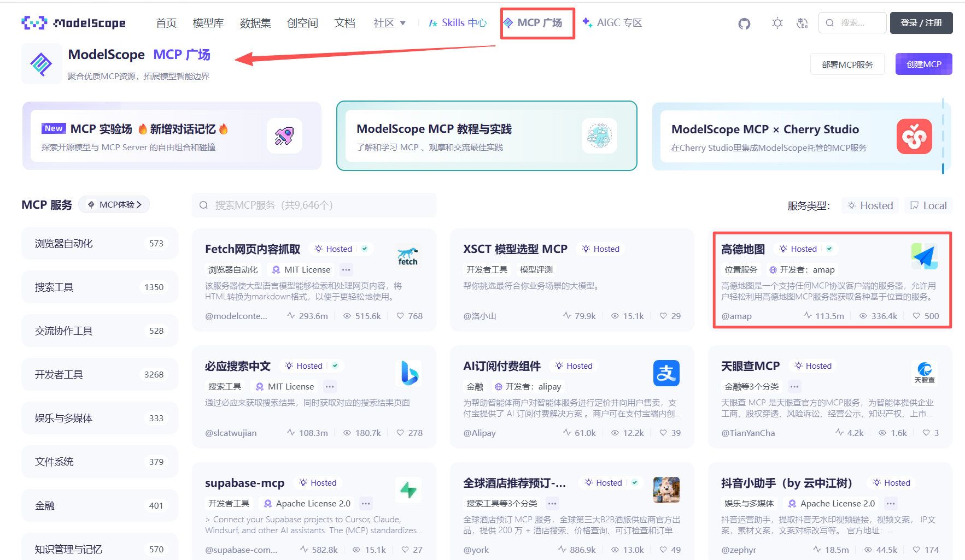The width and height of the screenshot is (965, 560).
Task: Select the 娱乐与多媒体 category
Action: click(x=100, y=418)
